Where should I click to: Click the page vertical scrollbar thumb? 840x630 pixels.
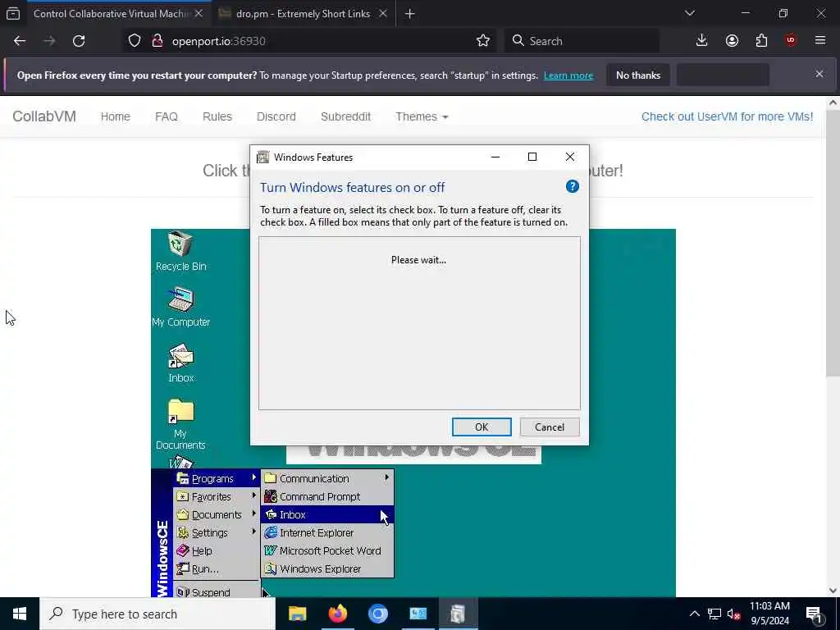(x=833, y=244)
